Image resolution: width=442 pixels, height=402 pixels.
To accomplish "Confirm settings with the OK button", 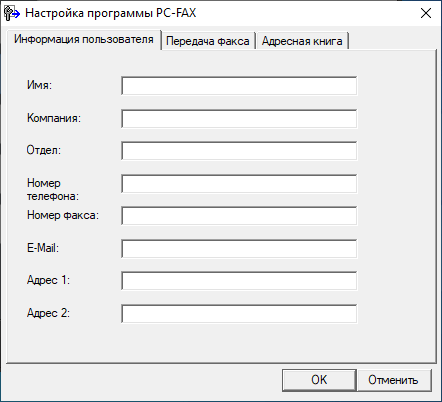I will point(319,380).
